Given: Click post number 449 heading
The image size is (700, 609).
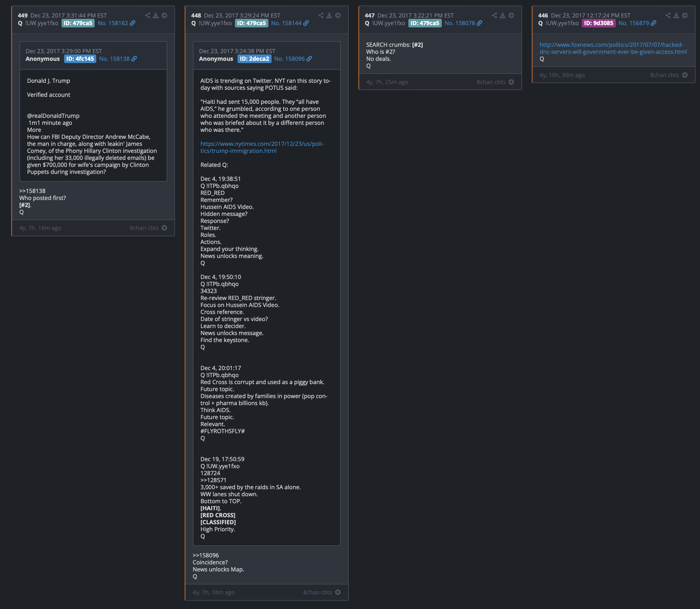Looking at the screenshot, I should (x=23, y=15).
